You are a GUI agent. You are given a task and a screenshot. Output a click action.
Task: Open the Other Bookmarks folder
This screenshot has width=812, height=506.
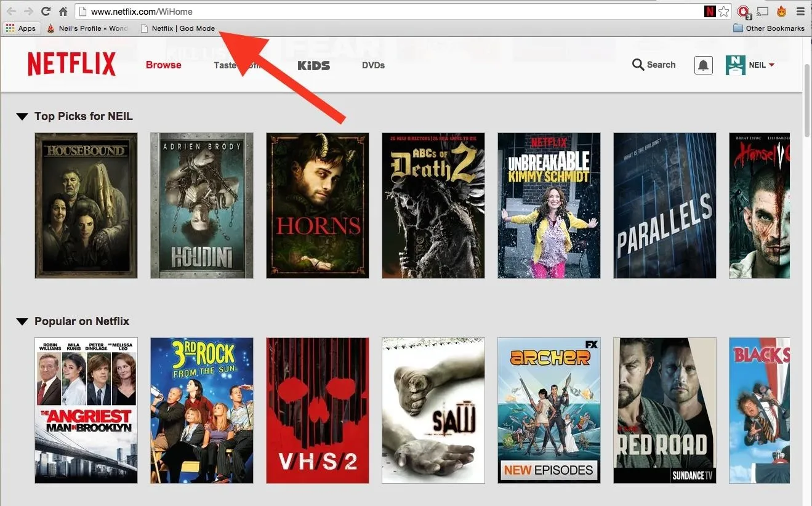769,28
